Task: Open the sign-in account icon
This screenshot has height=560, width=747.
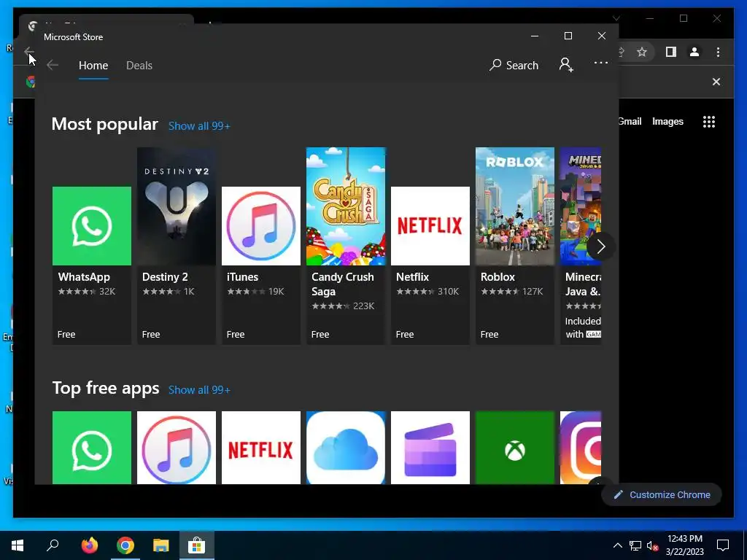Action: click(x=566, y=65)
